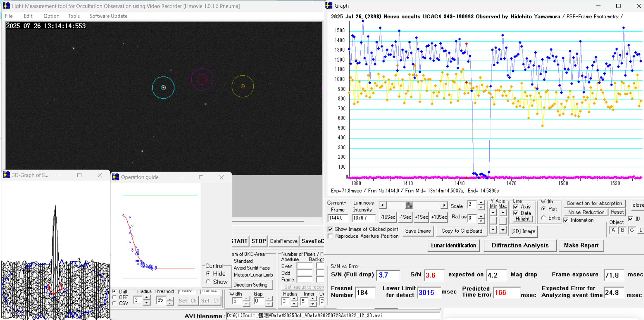
Task: Click the frame scrollbar right arrow
Action: [x=444, y=205]
